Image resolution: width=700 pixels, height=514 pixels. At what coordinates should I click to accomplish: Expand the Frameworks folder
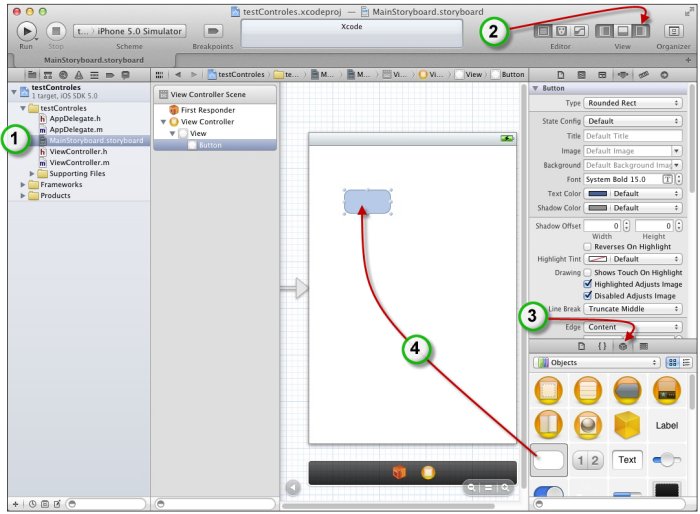23,184
